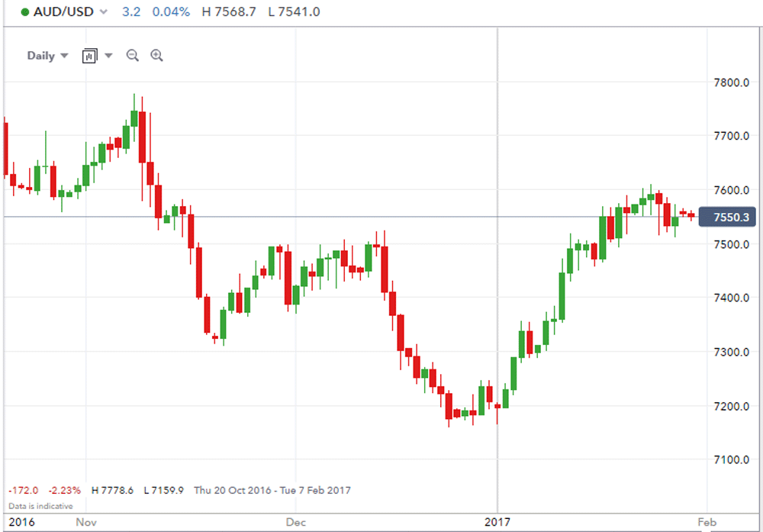Click the 7700.0 price axis label
Image resolution: width=763 pixels, height=532 pixels.
[732, 136]
